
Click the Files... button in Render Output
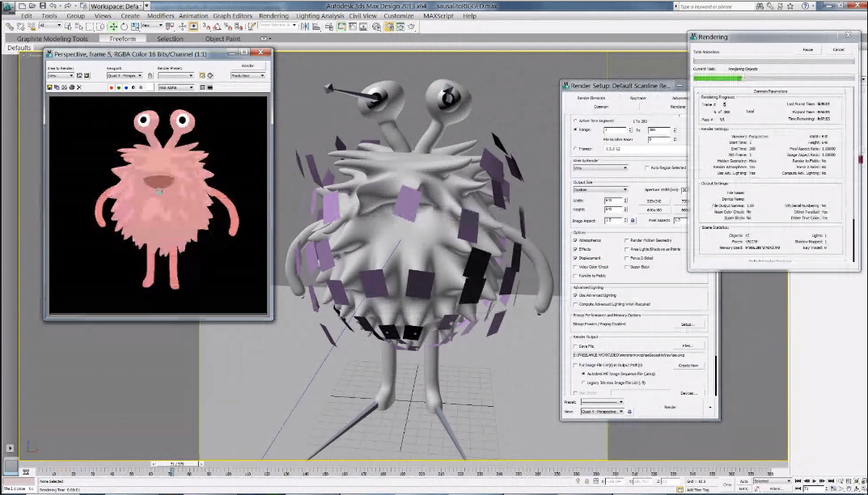(688, 345)
